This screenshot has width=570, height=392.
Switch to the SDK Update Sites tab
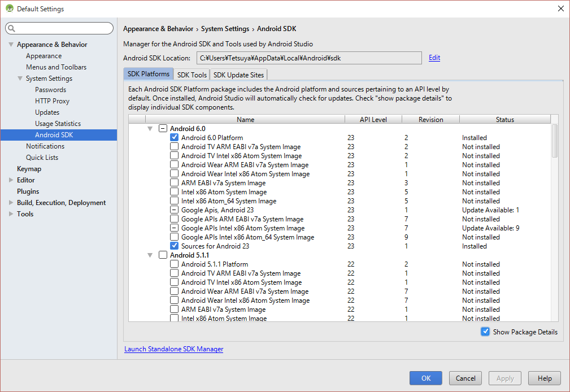[238, 75]
